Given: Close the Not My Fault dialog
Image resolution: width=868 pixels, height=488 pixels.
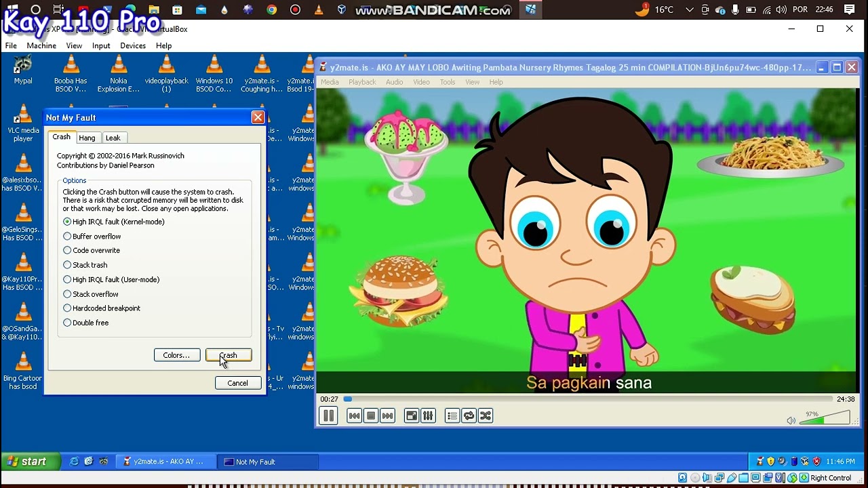Looking at the screenshot, I should pos(258,117).
